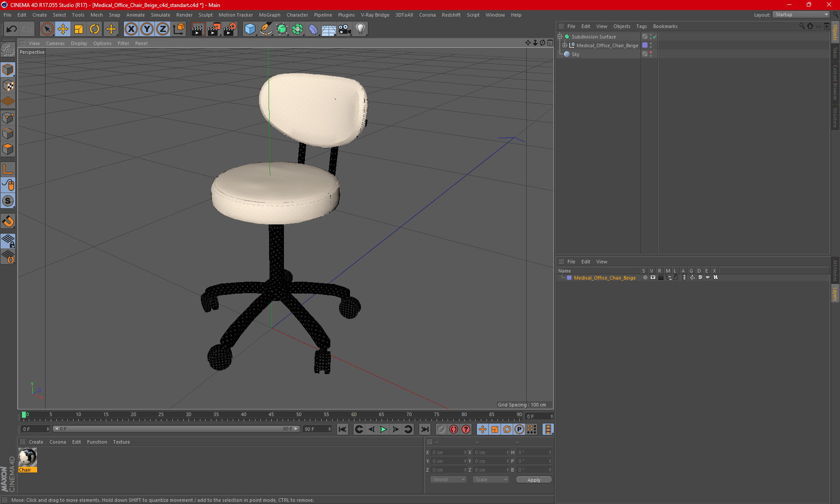840x504 pixels.
Task: Play the animation forward
Action: (x=383, y=429)
